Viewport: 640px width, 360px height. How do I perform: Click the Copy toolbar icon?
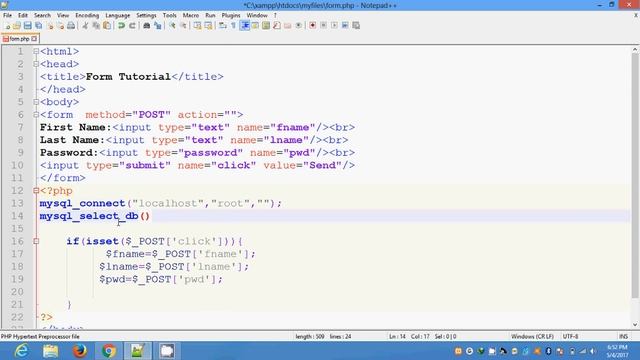(x=96, y=26)
